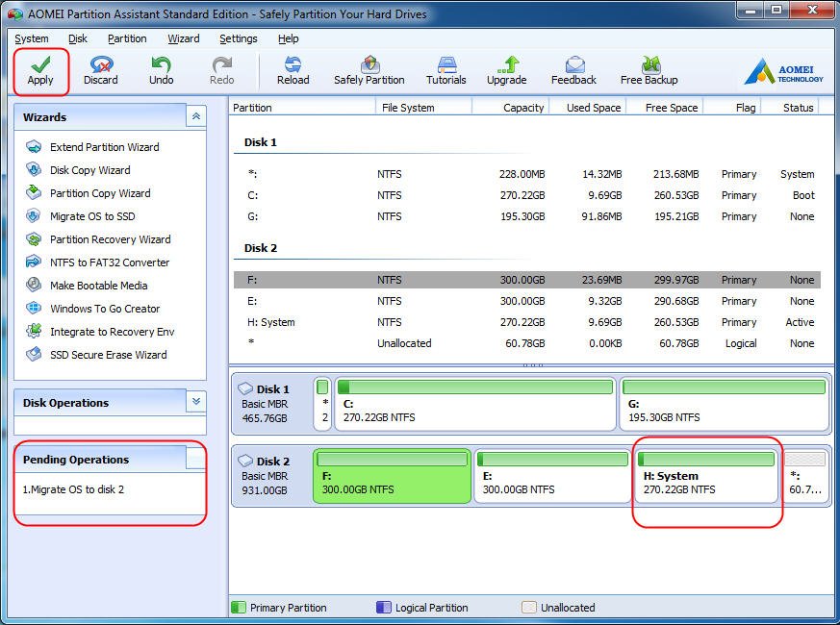
Task: Open the Settings menu
Action: [239, 38]
